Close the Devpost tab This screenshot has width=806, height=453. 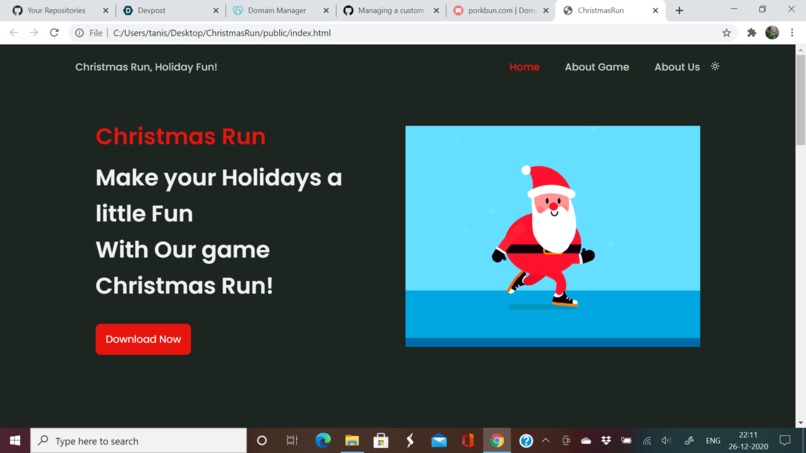click(215, 10)
